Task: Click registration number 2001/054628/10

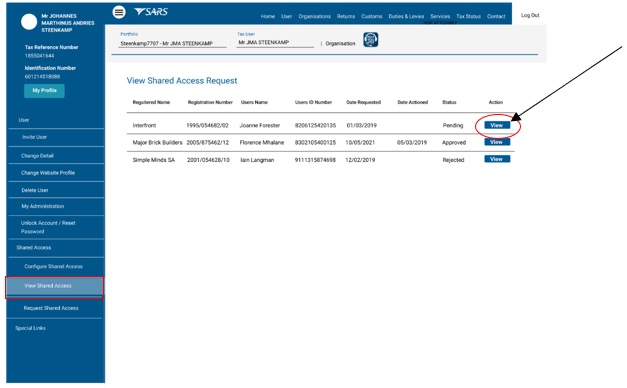Action: (x=208, y=160)
